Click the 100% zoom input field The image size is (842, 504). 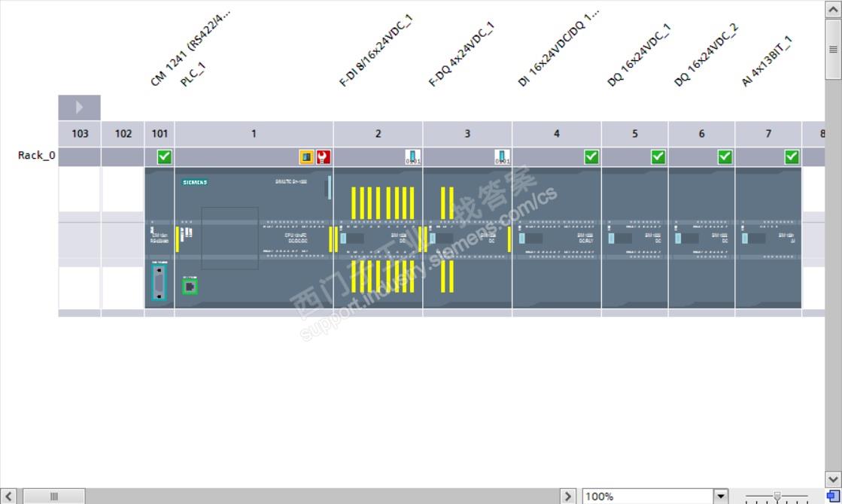tap(648, 496)
